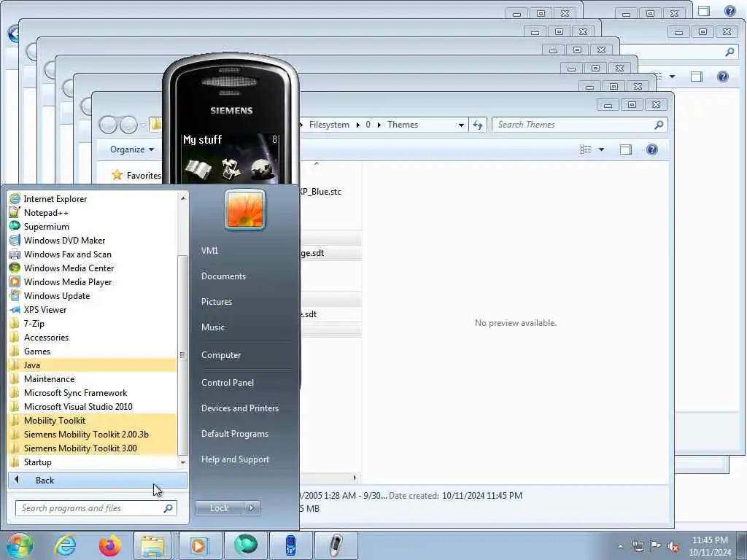The image size is (747, 560).
Task: Click the user account picture
Action: tap(245, 209)
